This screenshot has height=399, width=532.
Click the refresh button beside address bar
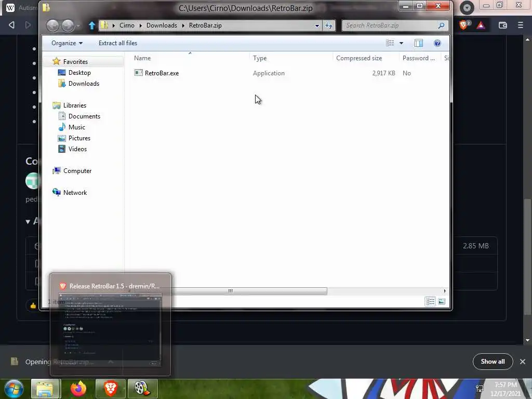click(329, 25)
